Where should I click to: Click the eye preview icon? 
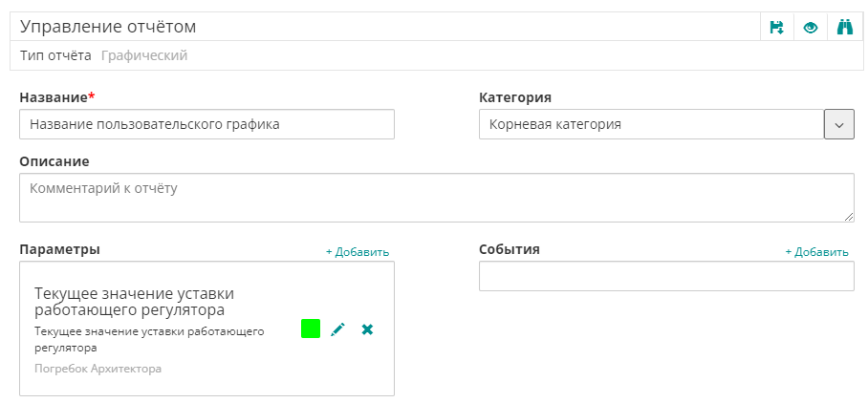click(811, 28)
